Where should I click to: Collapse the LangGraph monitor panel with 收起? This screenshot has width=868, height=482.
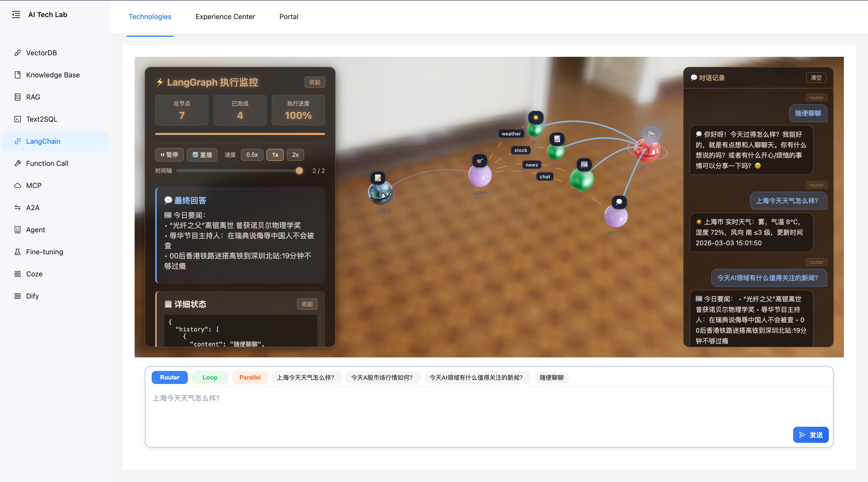[315, 82]
